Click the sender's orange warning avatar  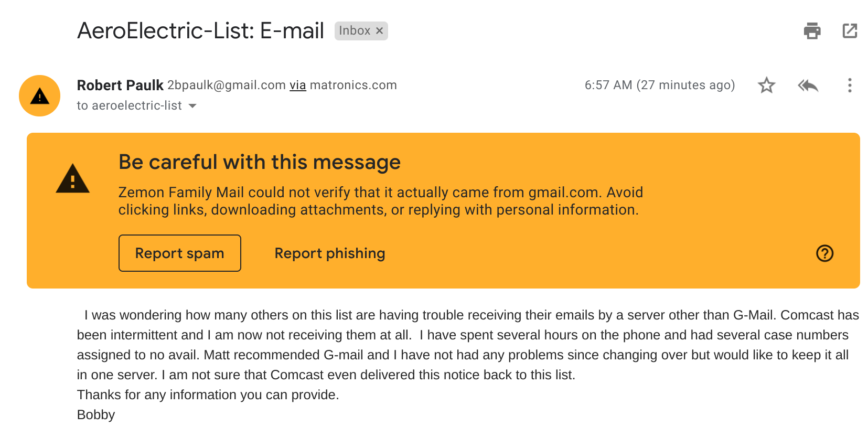[x=40, y=96]
